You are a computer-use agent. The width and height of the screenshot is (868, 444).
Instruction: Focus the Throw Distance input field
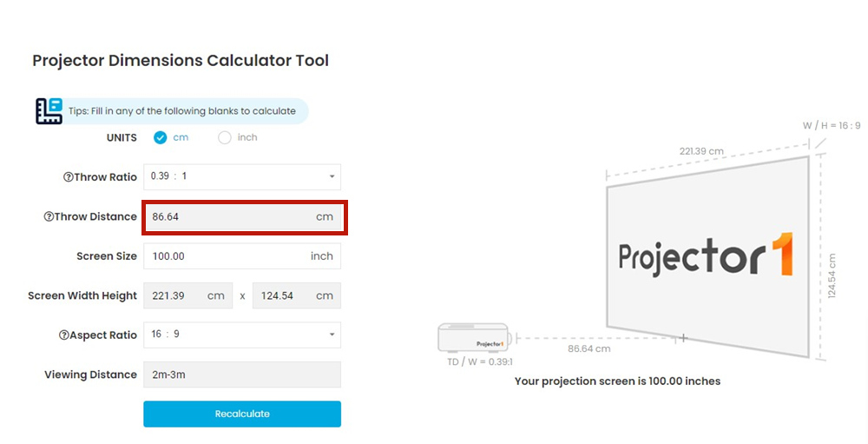(x=230, y=216)
